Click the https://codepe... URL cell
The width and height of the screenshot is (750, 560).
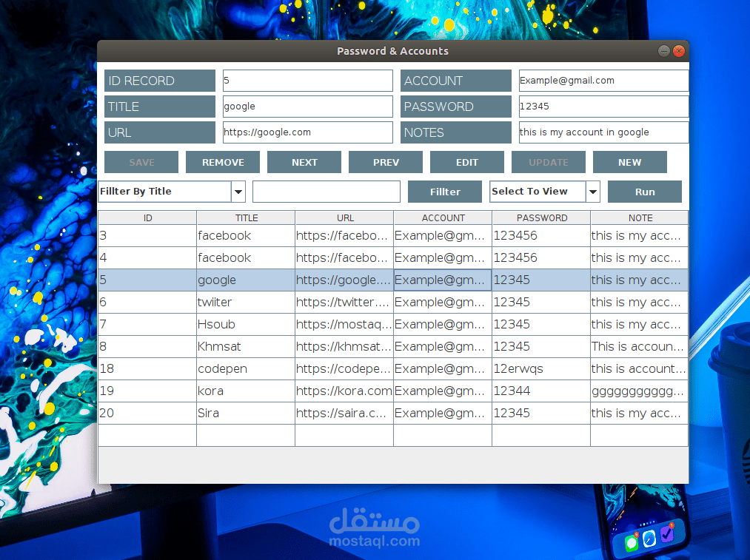(x=344, y=368)
